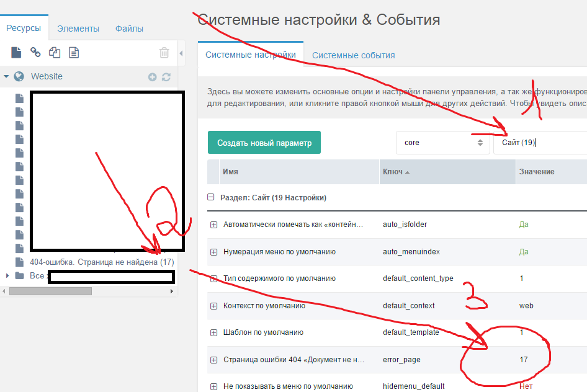587x392 pixels.
Task: Click the tree scrollbar right arrow
Action: click(172, 291)
